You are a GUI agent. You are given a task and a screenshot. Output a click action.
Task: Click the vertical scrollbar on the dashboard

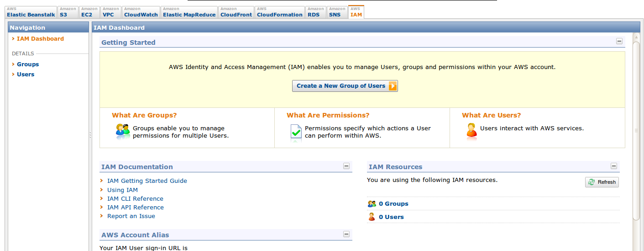coord(636,130)
